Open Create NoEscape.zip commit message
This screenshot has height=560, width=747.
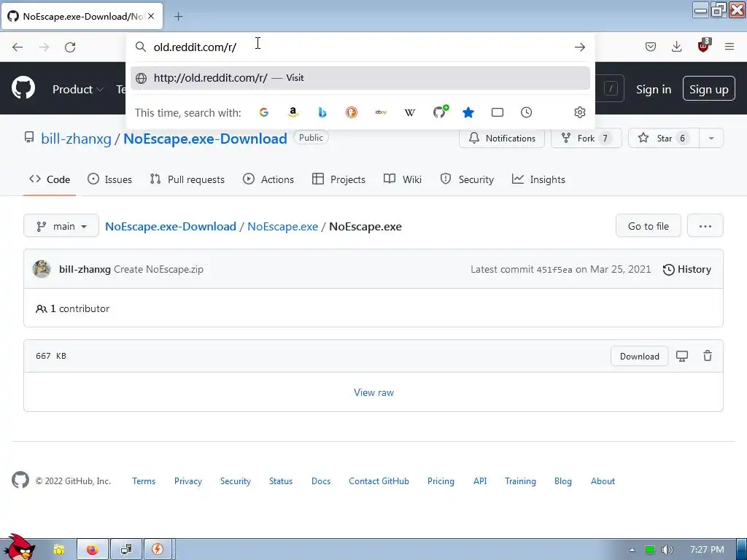pyautogui.click(x=158, y=270)
